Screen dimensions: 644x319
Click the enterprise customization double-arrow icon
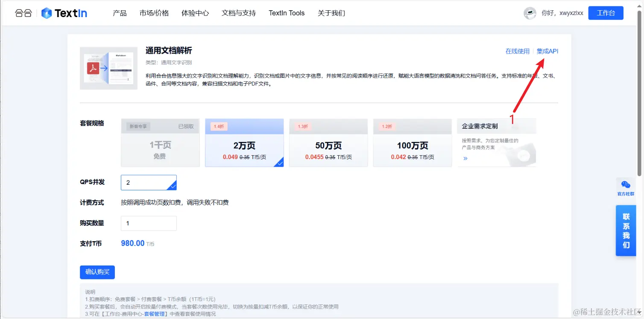pos(465,158)
